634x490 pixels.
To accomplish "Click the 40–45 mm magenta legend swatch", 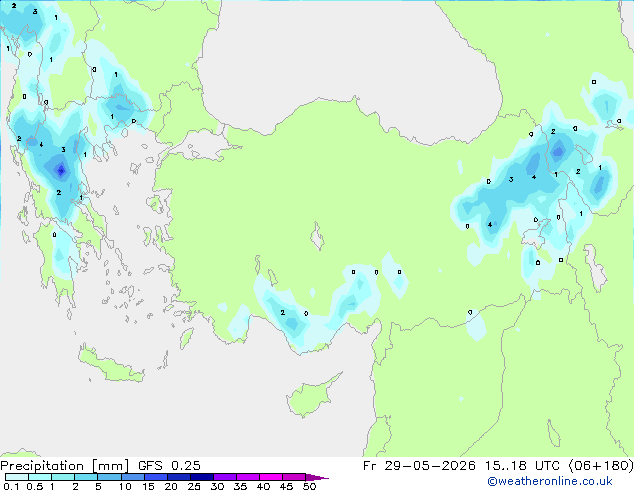I will [x=271, y=477].
